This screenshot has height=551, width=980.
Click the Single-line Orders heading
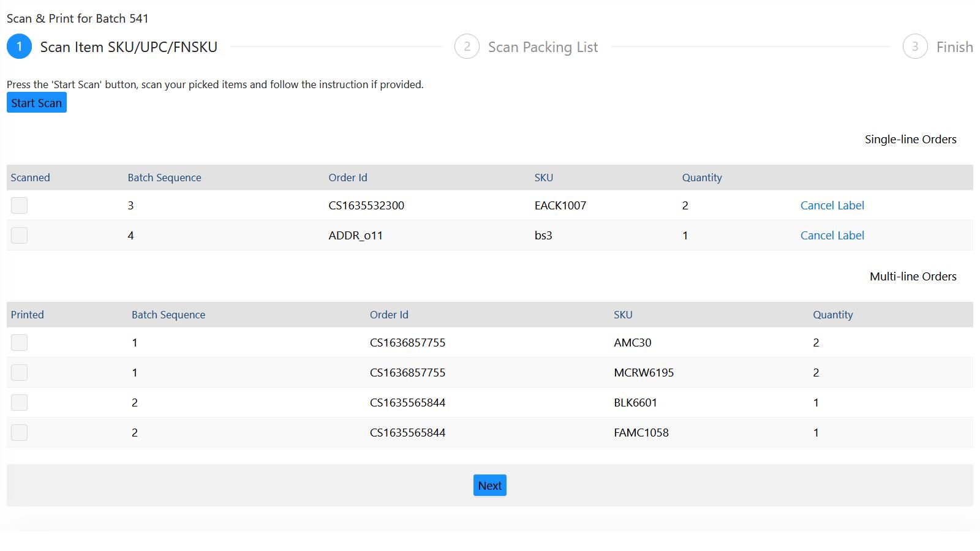[910, 139]
